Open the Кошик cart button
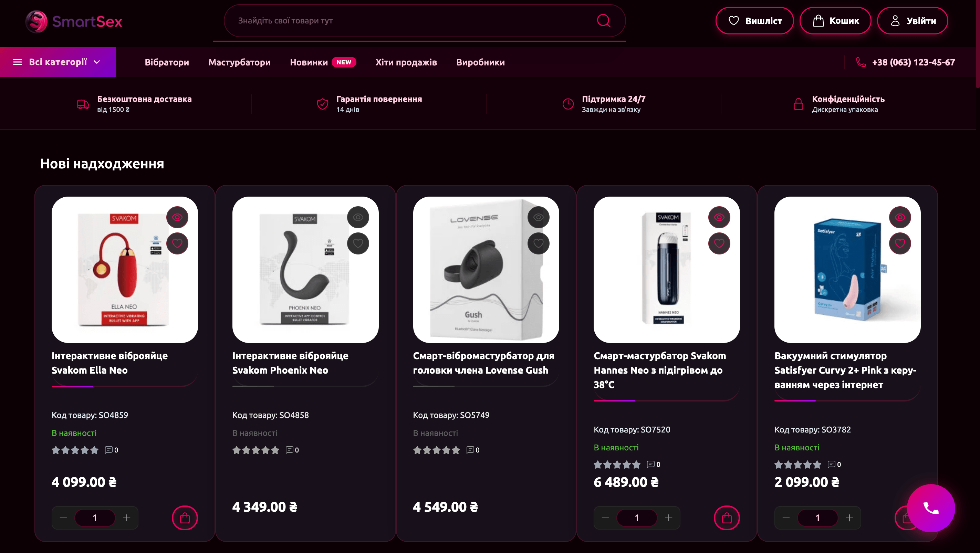The height and width of the screenshot is (553, 980). click(835, 21)
